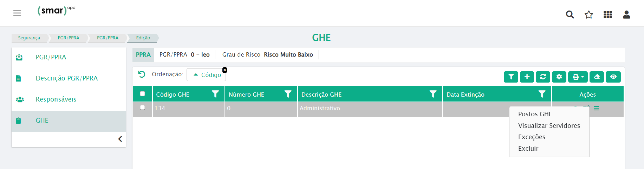Choose Postos GHE from context menu
The image size is (644, 169).
(x=535, y=114)
